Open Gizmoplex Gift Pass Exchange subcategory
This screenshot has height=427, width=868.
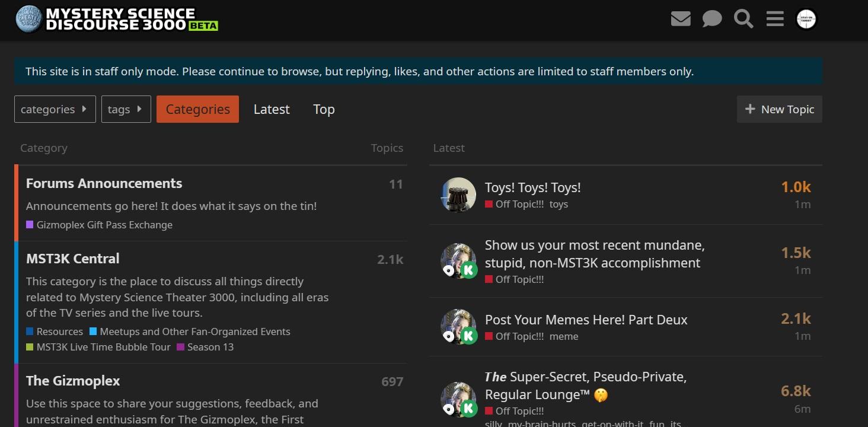(x=100, y=225)
